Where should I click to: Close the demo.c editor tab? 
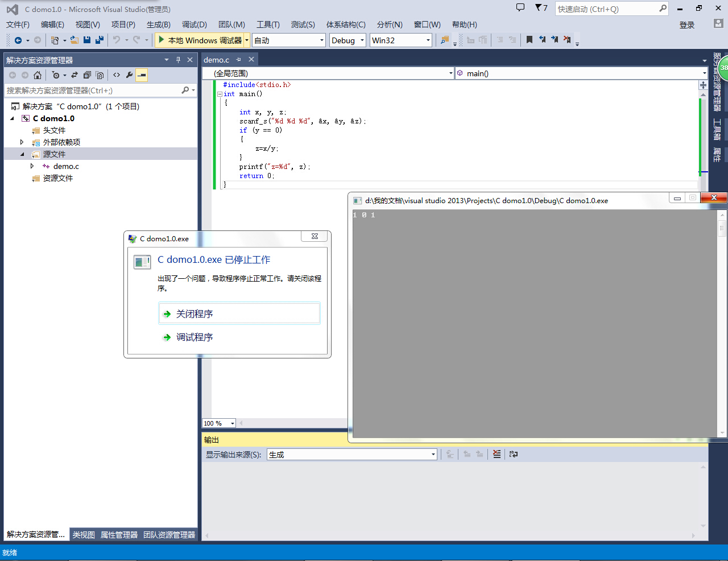(x=251, y=60)
